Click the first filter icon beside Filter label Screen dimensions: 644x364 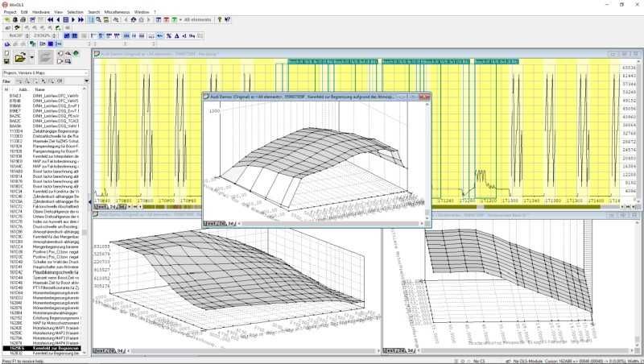19,81
